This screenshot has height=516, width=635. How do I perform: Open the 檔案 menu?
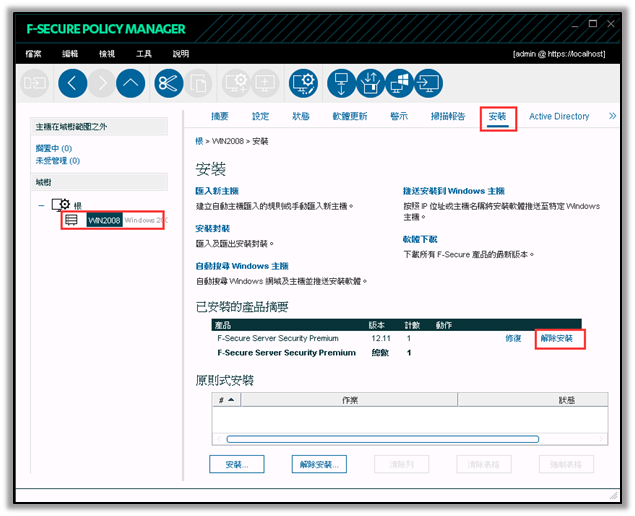[x=33, y=53]
